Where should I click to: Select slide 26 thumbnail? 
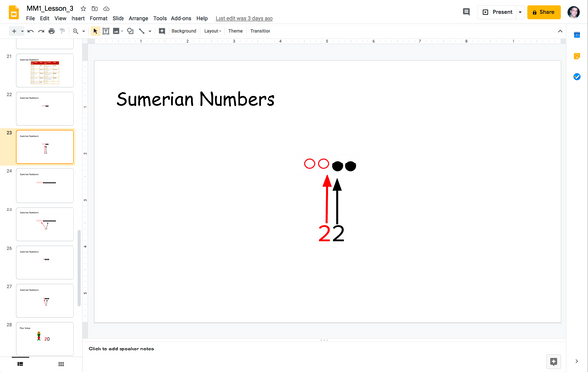[x=45, y=262]
